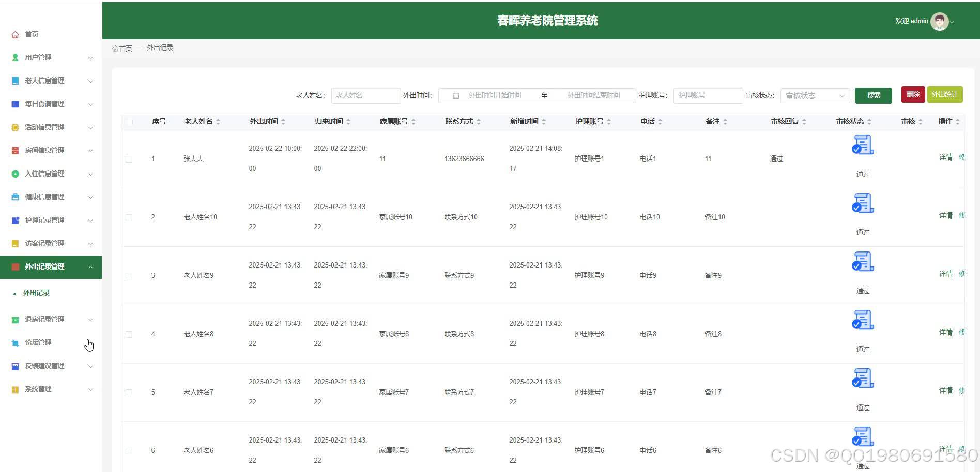This screenshot has height=472, width=980.
Task: Click the 健康信息管理 icon
Action: (15, 197)
